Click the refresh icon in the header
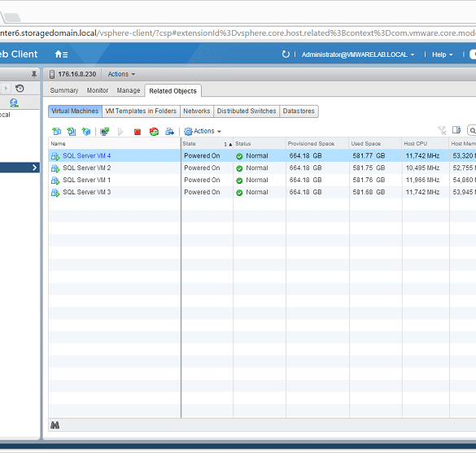This screenshot has height=453, width=476. tap(286, 54)
